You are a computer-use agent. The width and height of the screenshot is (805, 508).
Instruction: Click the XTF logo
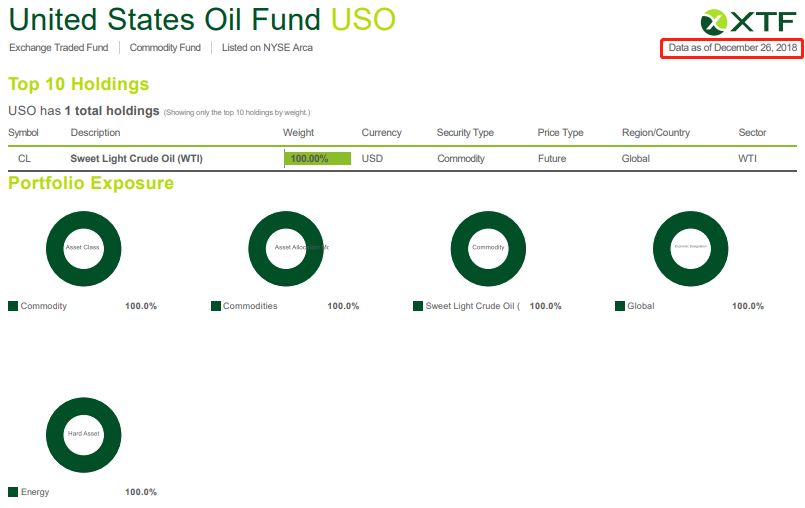tap(749, 22)
